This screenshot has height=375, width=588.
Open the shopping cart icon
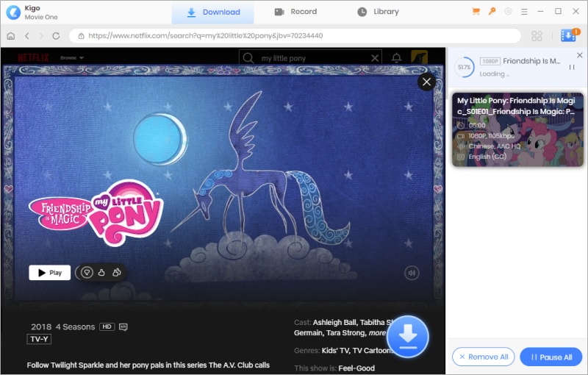pyautogui.click(x=476, y=12)
